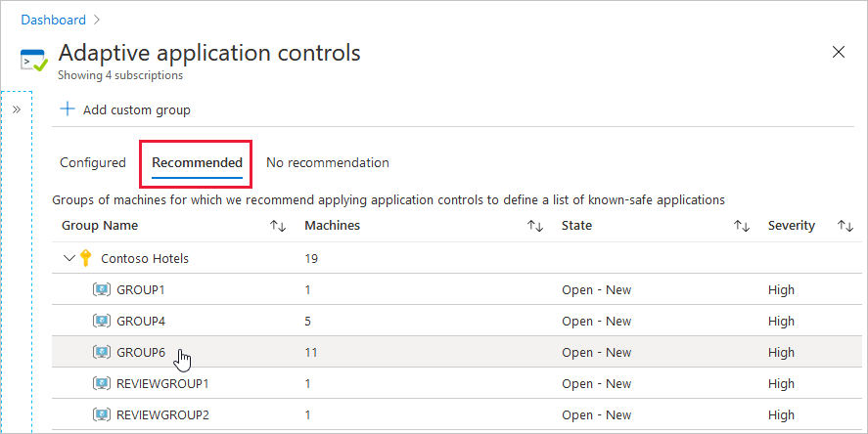The height and width of the screenshot is (434, 868).
Task: Go to the Dashboard breadcrumb link
Action: (53, 20)
